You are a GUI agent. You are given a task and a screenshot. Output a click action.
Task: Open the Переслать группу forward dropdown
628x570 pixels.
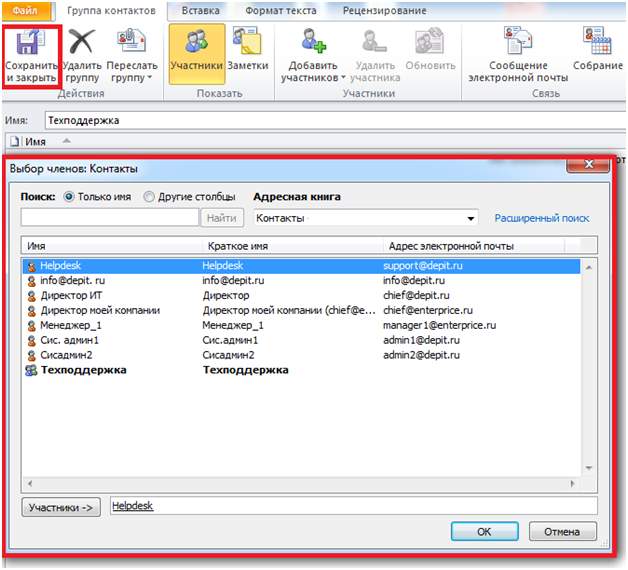point(131,56)
